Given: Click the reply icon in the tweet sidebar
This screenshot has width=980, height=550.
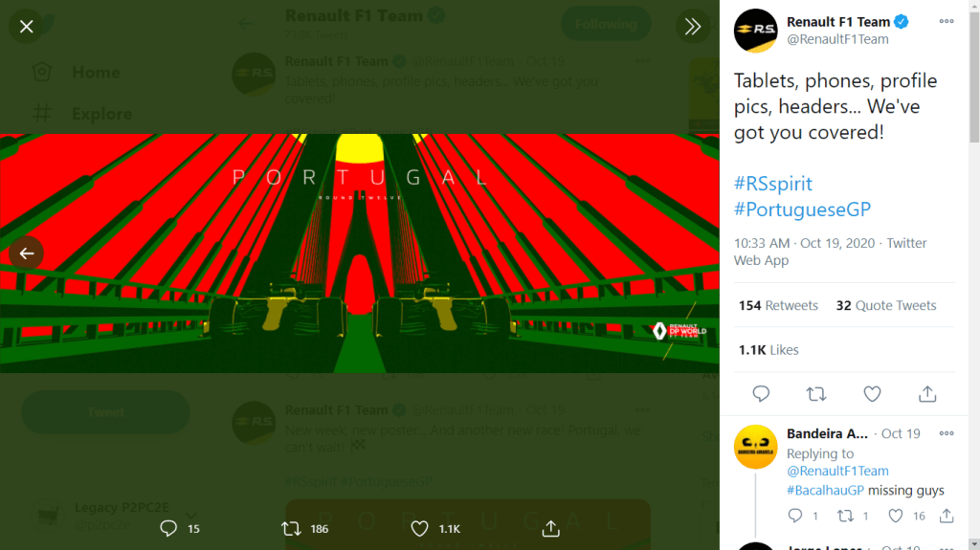Looking at the screenshot, I should click(761, 393).
